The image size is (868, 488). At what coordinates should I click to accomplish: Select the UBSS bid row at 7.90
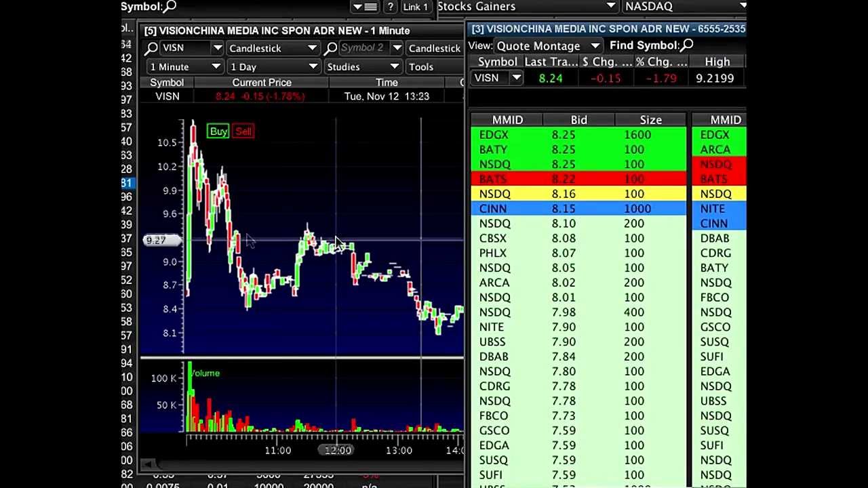[x=578, y=342]
